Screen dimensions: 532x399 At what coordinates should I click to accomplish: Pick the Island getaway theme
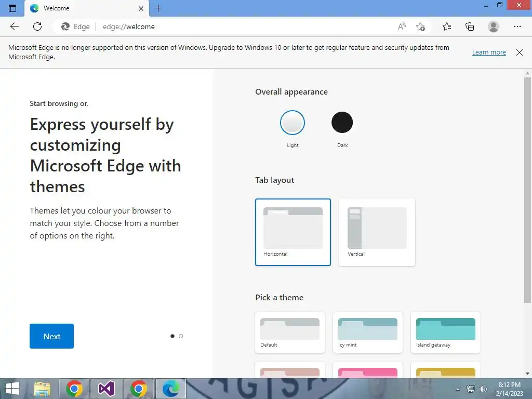click(x=445, y=332)
